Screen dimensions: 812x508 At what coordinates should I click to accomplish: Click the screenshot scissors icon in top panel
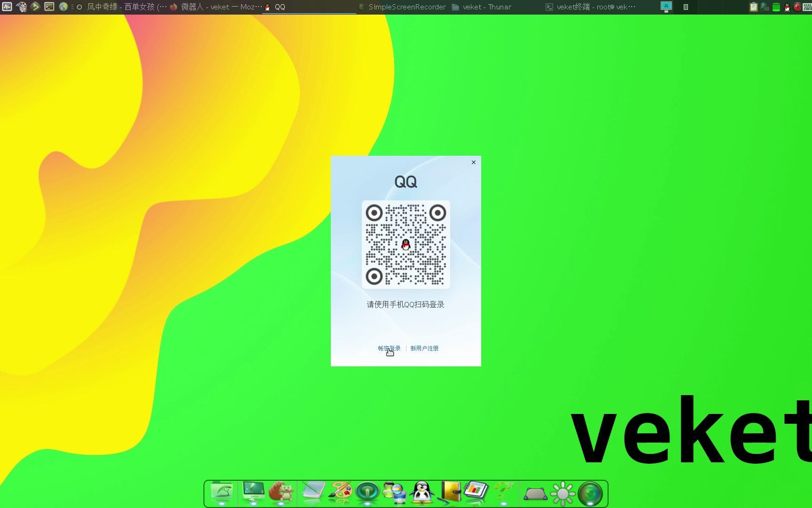pyautogui.click(x=666, y=7)
